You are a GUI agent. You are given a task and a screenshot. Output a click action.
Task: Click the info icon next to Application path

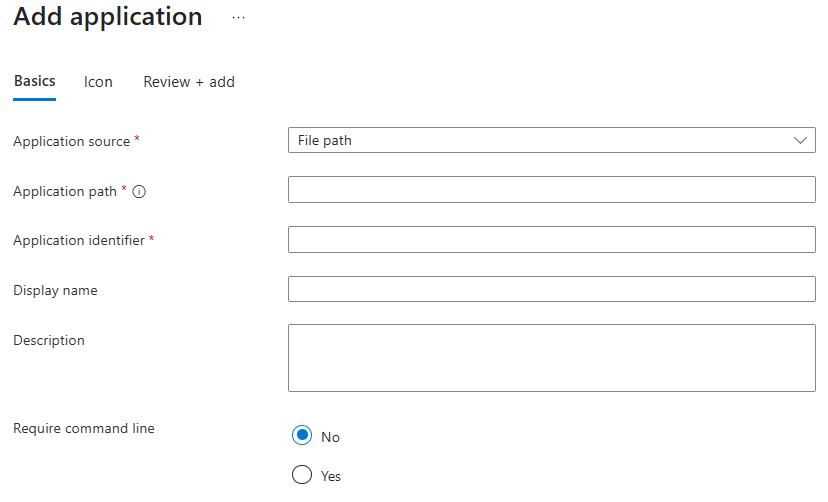tap(139, 192)
